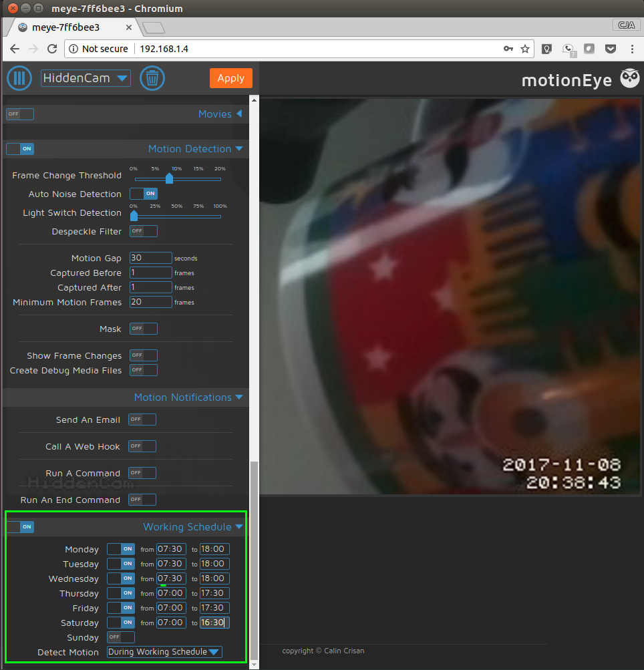The height and width of the screenshot is (670, 644).
Task: Open the Chromium three-dot menu
Action: point(632,49)
